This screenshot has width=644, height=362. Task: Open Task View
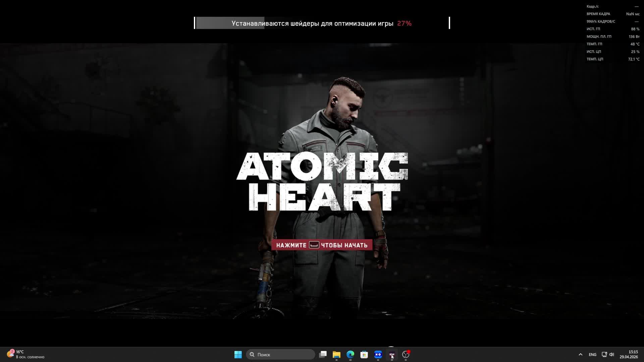coord(323,355)
